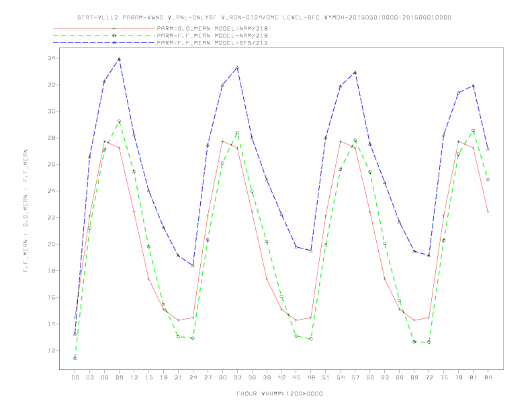Viewport: 532px width, 411px height.
Task: Click y-axis tick label 26
Action: [x=52, y=165]
